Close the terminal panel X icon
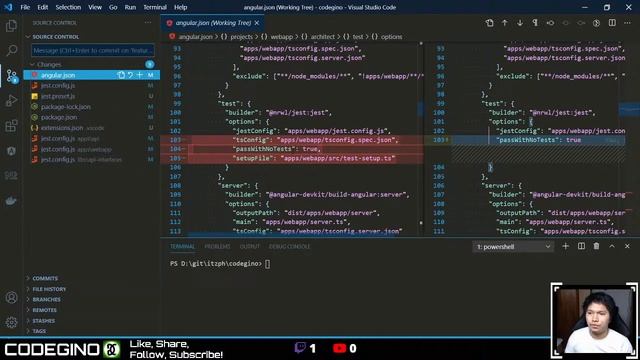 (x=627, y=246)
